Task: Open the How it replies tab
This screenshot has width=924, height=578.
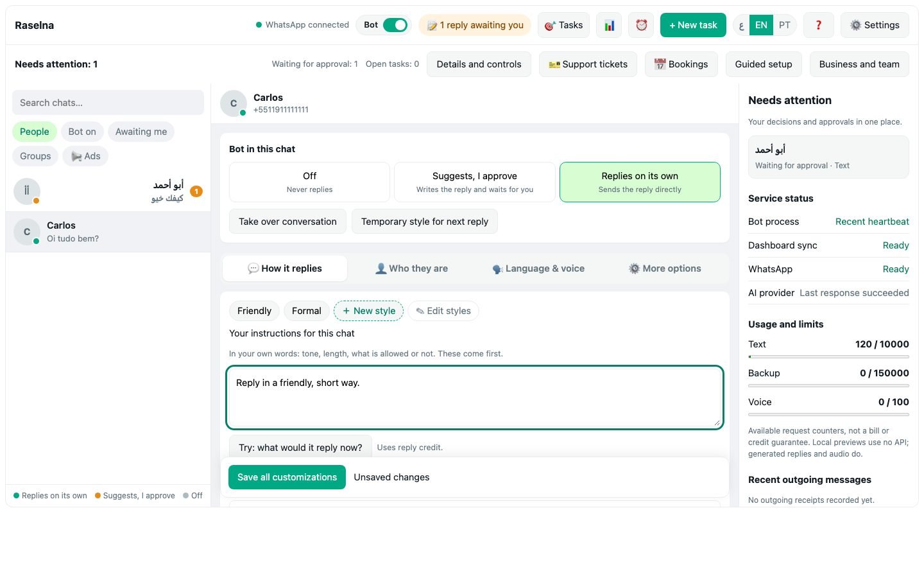Action: click(x=285, y=268)
